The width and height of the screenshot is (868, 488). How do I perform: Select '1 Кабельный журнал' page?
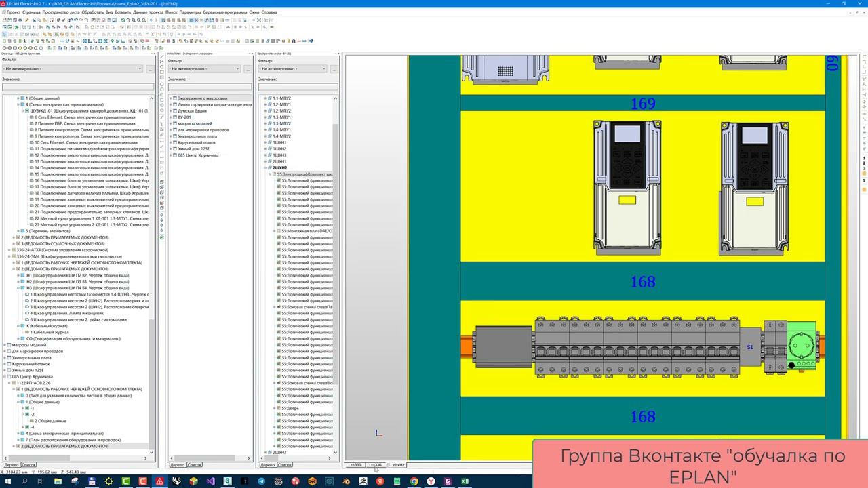click(x=49, y=332)
